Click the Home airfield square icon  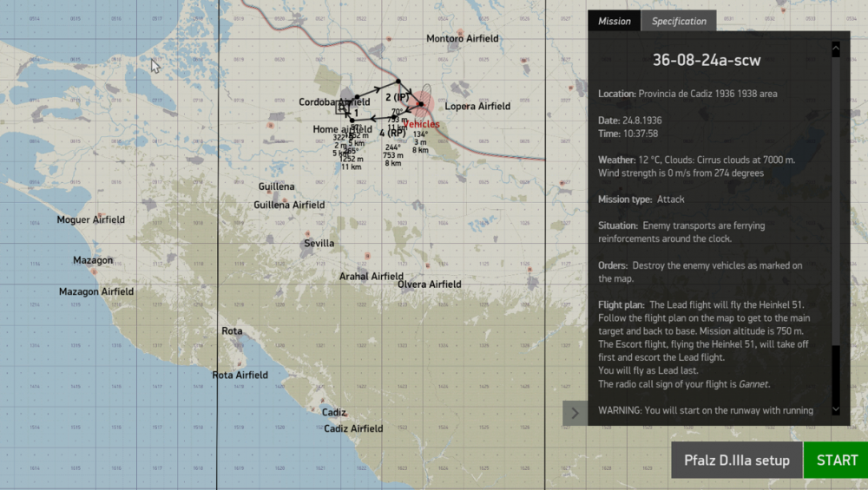[343, 108]
